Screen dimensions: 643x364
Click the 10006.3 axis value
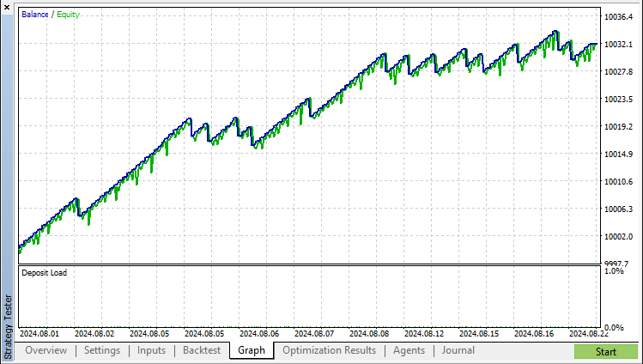tap(618, 209)
